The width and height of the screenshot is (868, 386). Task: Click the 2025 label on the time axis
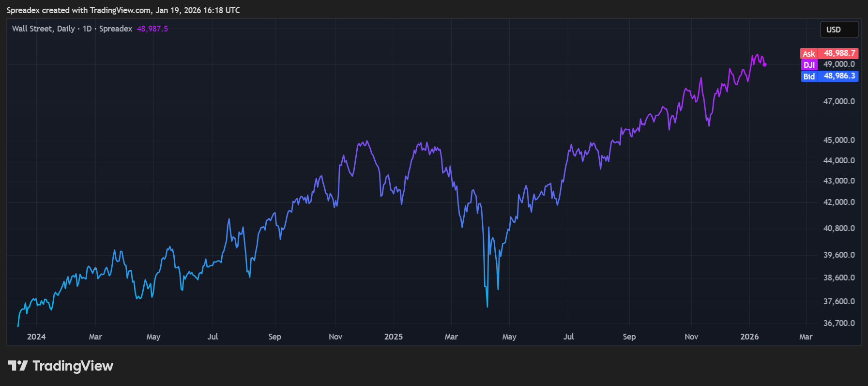[394, 337]
